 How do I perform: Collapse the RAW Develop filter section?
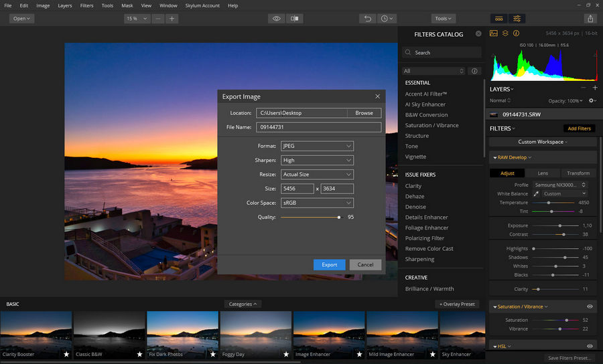coord(494,157)
